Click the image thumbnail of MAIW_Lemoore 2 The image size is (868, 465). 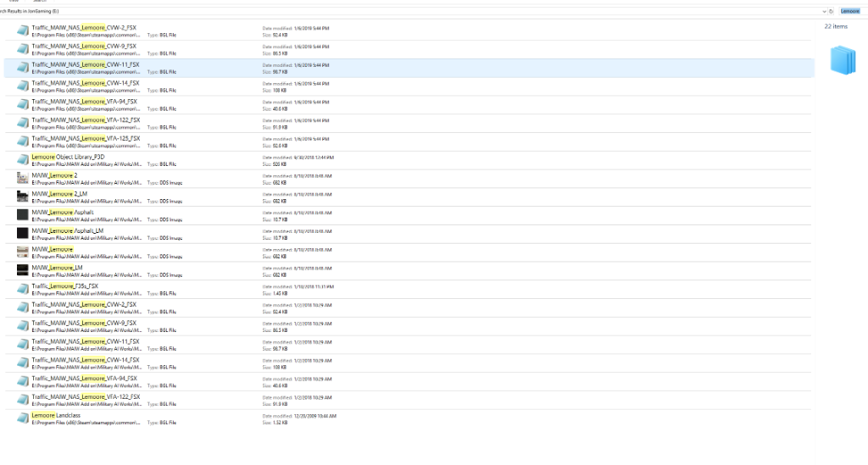coord(23,178)
